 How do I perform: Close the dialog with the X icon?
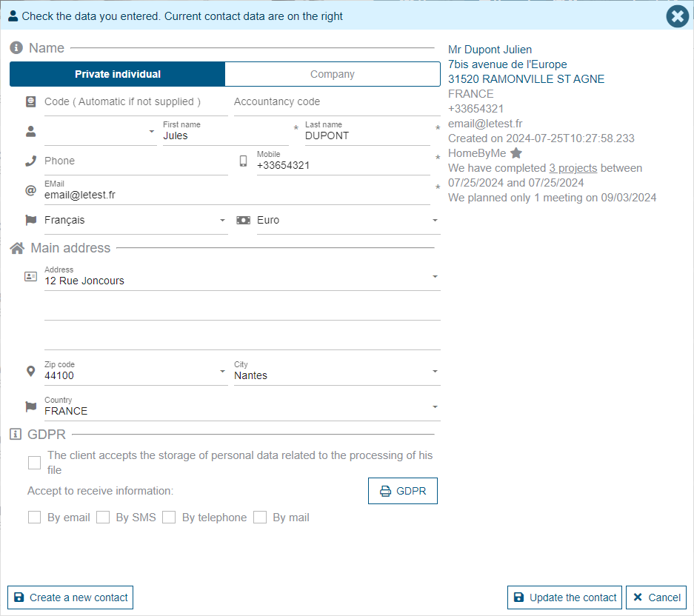click(677, 16)
